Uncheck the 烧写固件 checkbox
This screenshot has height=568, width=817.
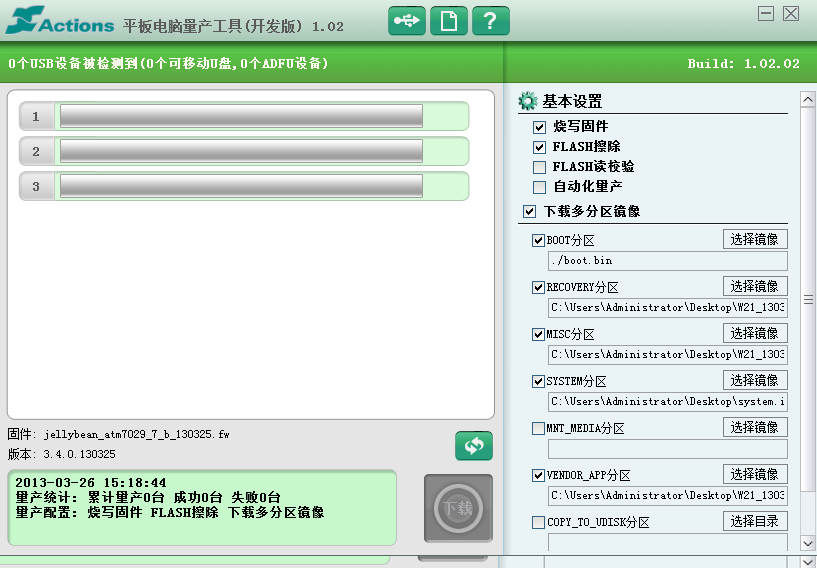[539, 127]
